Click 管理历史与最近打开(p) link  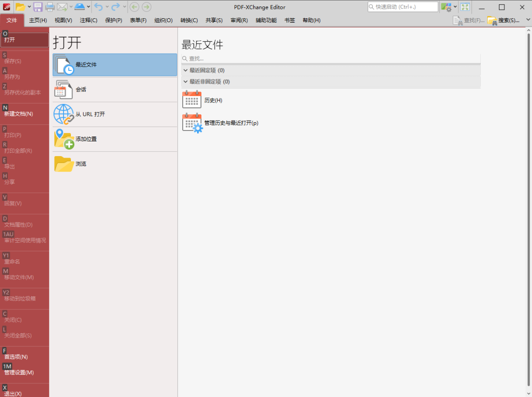(231, 123)
